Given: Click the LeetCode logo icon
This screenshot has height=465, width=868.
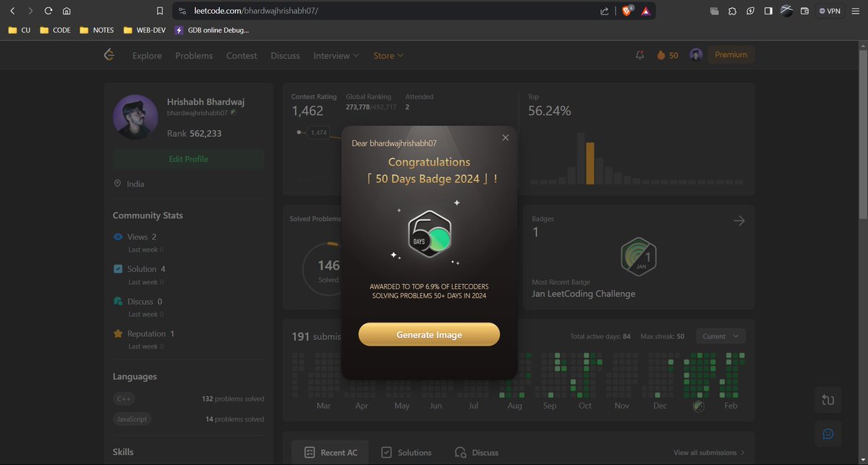Looking at the screenshot, I should tap(109, 55).
